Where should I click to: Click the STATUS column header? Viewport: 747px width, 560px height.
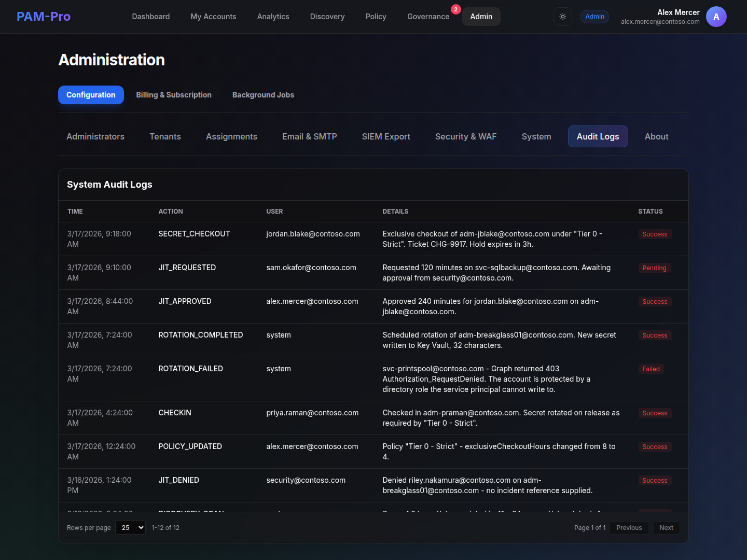(x=651, y=212)
